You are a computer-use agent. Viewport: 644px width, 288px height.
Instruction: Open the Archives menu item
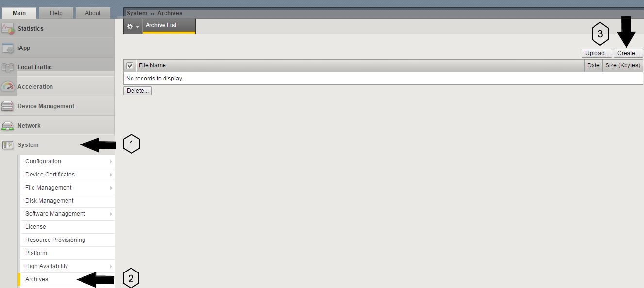(67, 279)
